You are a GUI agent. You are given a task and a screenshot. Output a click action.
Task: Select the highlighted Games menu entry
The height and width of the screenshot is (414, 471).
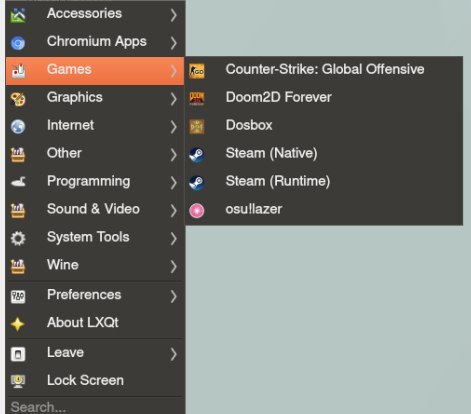(95, 71)
